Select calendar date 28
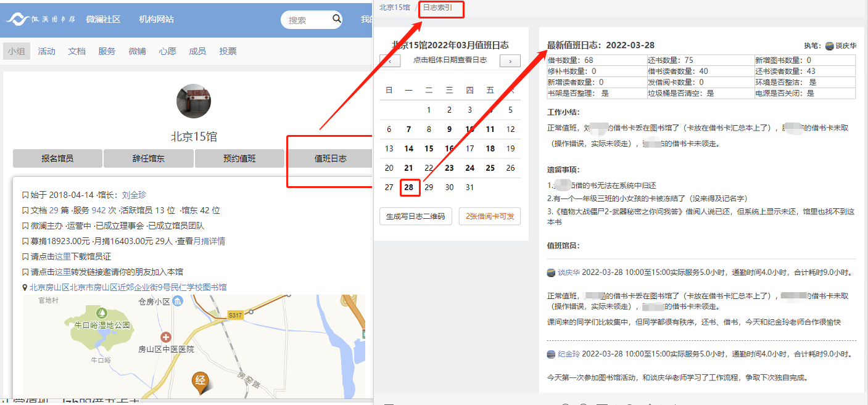The image size is (868, 405). click(x=408, y=187)
